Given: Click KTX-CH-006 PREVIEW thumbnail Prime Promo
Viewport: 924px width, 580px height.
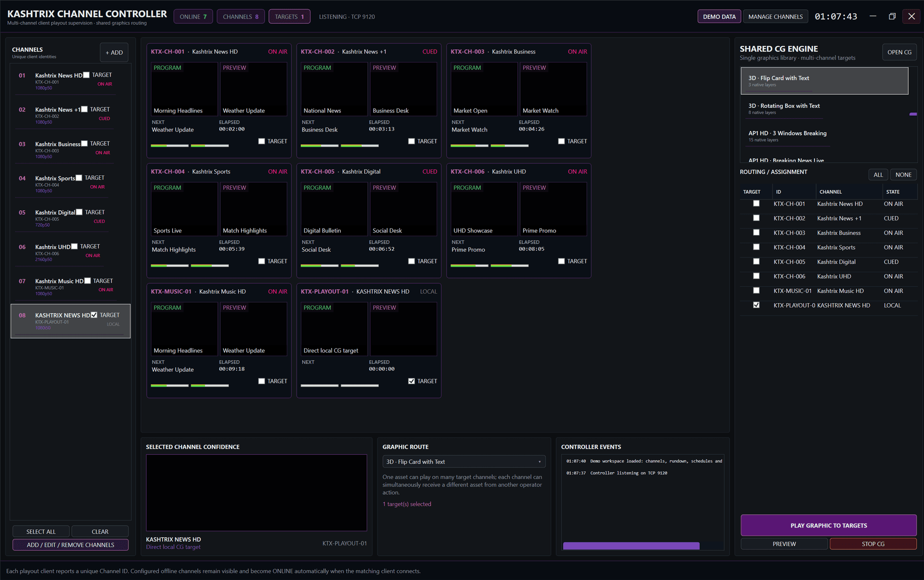Looking at the screenshot, I should pos(553,209).
